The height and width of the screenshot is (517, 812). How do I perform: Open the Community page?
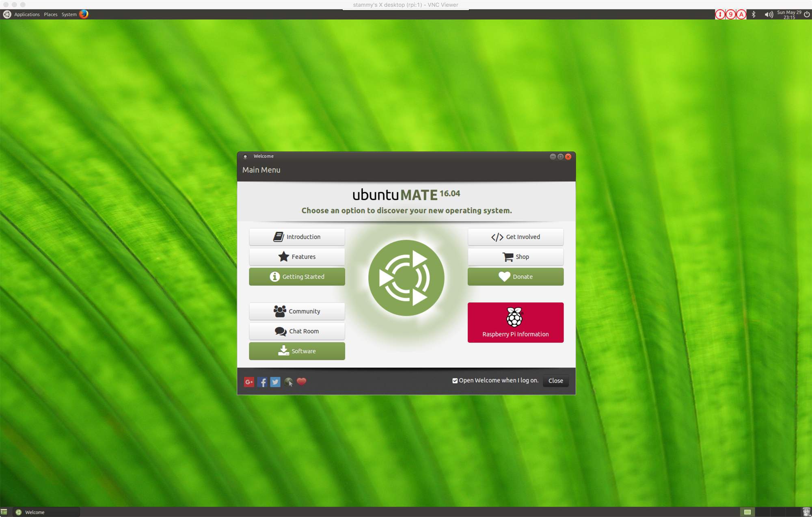297,311
